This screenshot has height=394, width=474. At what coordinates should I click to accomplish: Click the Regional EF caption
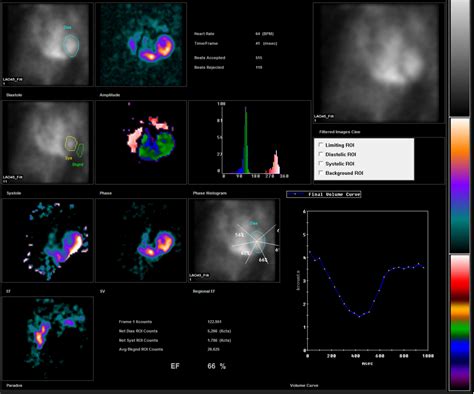204,291
